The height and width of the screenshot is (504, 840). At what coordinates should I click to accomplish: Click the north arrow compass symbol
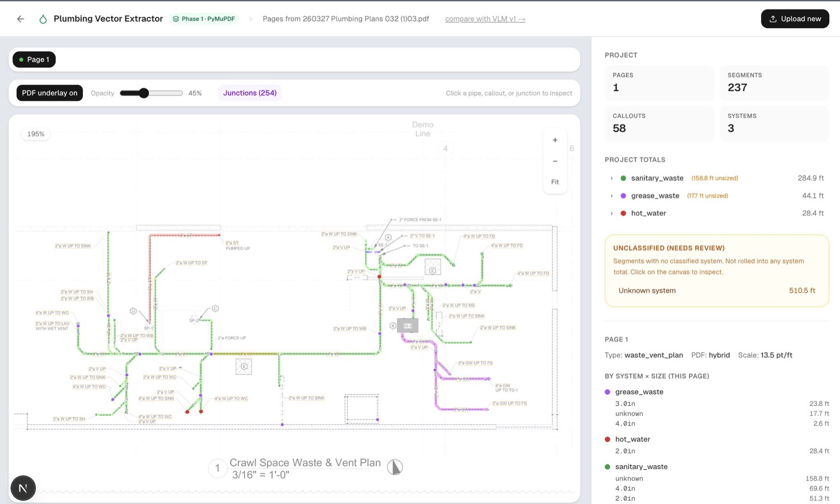[395, 467]
